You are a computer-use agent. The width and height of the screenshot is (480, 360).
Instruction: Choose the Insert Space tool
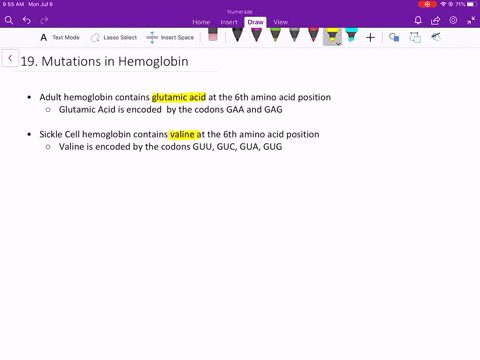point(170,37)
